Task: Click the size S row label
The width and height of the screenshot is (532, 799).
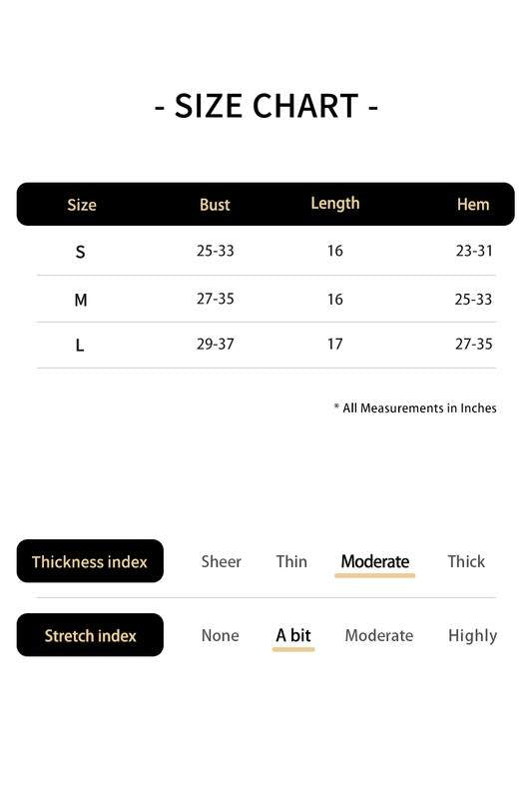Action: [x=80, y=252]
